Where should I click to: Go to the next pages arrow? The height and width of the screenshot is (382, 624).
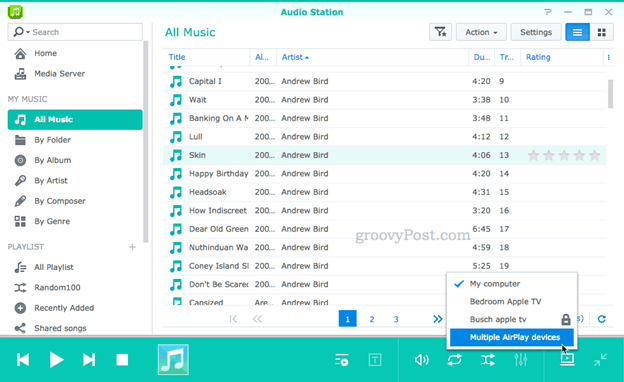pyautogui.click(x=437, y=319)
